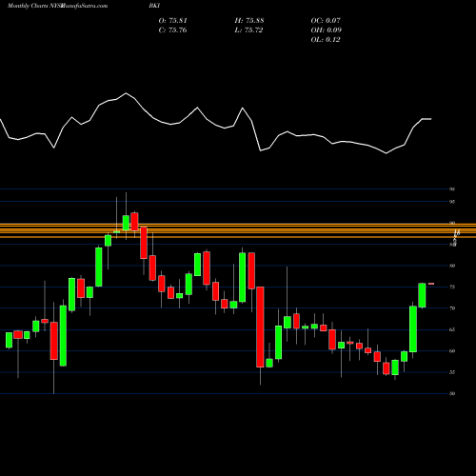Click the 60 price axis label
Image resolution: width=476 pixels, height=476 pixels.
pos(452,351)
